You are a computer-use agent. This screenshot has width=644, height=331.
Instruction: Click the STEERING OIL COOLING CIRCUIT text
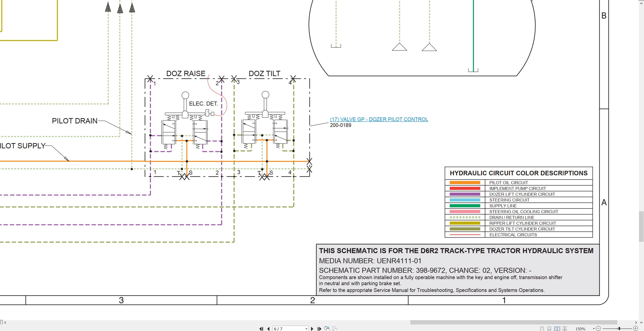click(524, 212)
